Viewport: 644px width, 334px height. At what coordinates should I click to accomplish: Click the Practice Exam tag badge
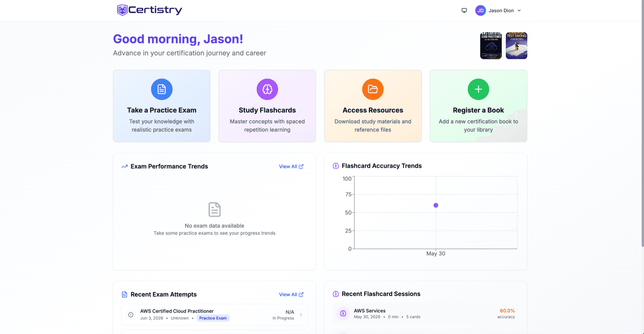point(213,318)
